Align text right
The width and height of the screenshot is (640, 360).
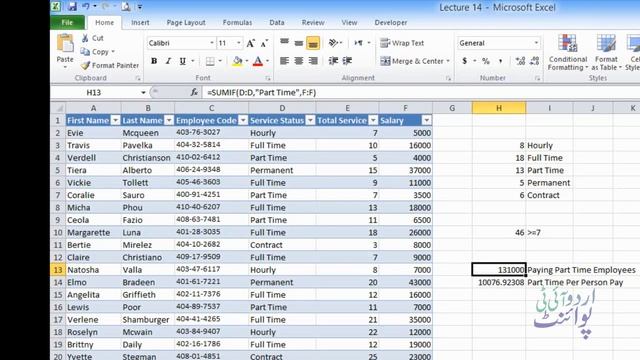point(313,61)
